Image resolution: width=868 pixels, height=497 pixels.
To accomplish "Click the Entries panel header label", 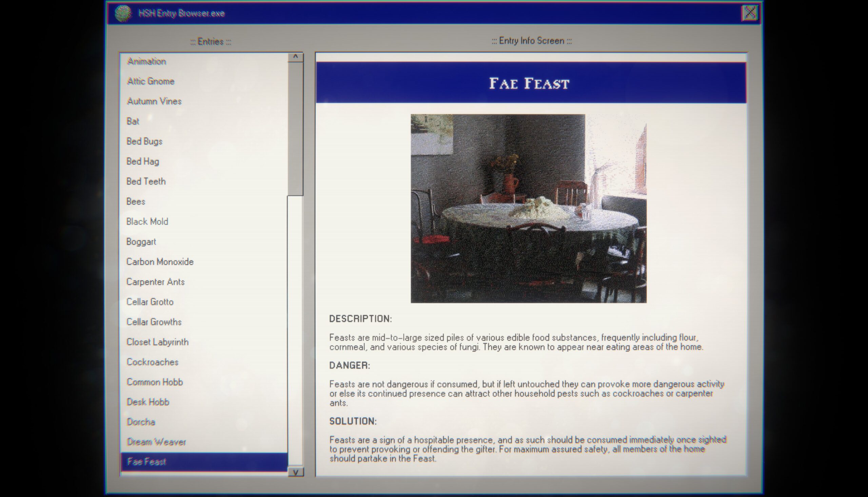I will coord(209,41).
